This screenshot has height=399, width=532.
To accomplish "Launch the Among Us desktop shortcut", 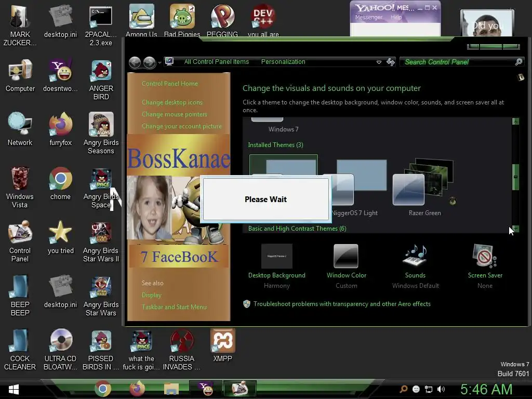I will [141, 20].
